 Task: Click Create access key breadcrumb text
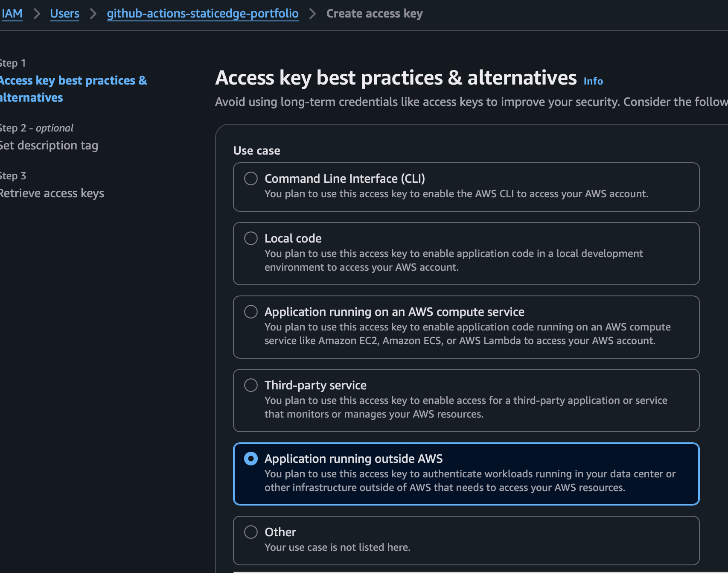[x=374, y=14]
